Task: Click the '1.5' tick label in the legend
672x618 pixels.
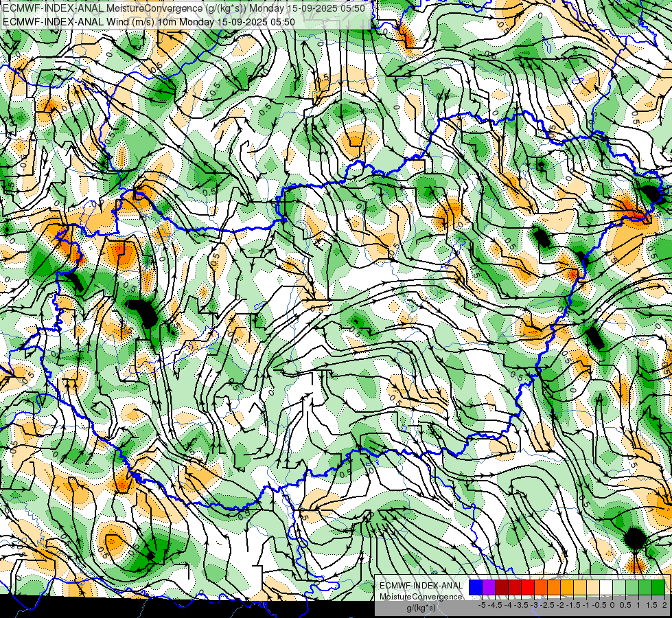Action: click(x=651, y=605)
